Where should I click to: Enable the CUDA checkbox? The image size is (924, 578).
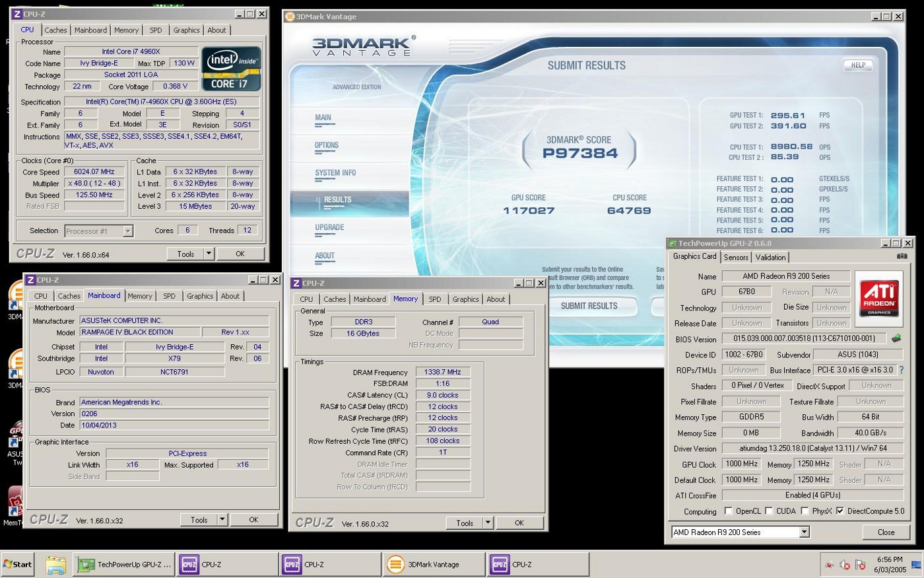[769, 511]
